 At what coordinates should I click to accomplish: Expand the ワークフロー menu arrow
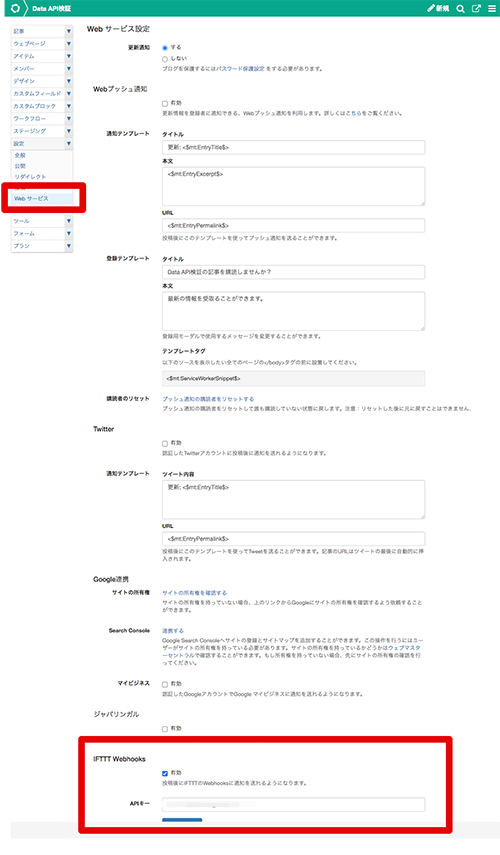[x=69, y=119]
